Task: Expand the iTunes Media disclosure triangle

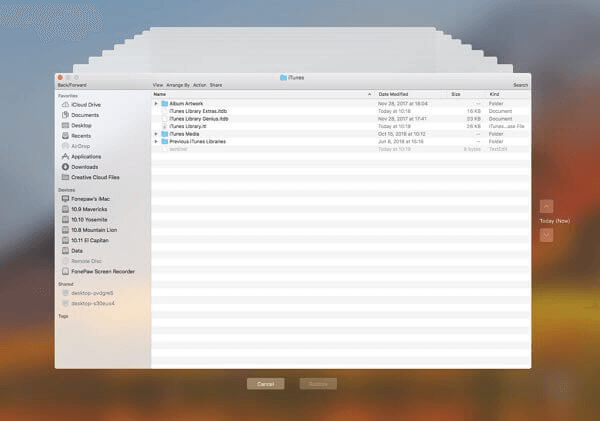Action: (x=156, y=134)
